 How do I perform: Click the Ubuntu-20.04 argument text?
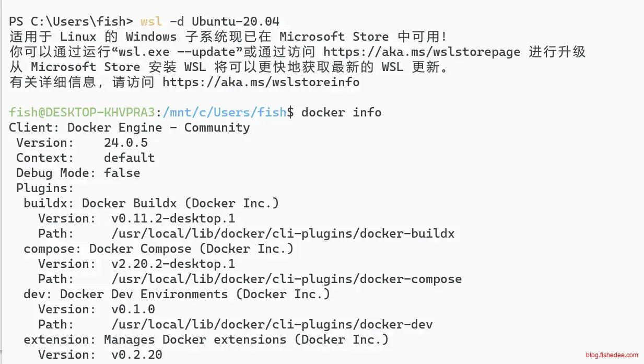click(x=236, y=21)
